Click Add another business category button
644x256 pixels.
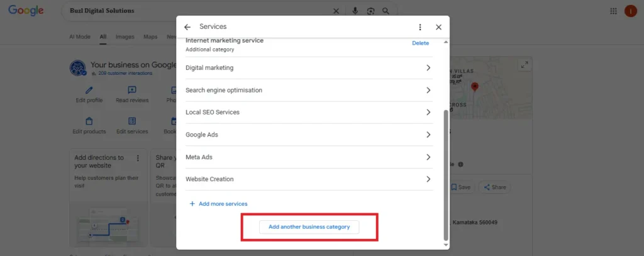point(309,227)
